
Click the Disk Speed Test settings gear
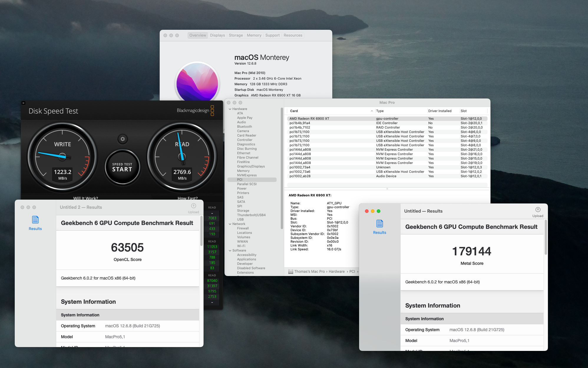point(123,139)
